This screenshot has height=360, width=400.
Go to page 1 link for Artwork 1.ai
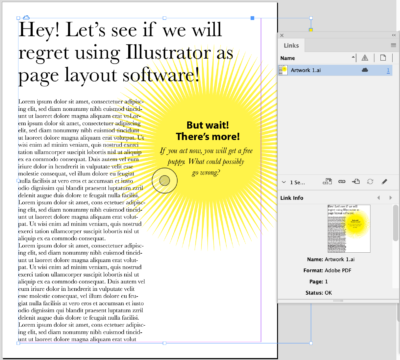click(388, 70)
